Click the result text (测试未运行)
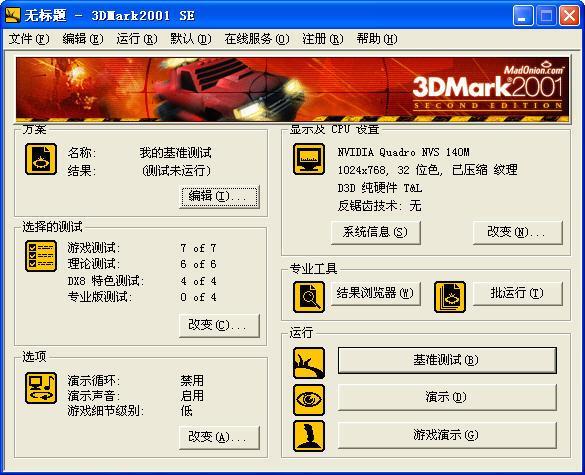This screenshot has width=585, height=475. (176, 171)
